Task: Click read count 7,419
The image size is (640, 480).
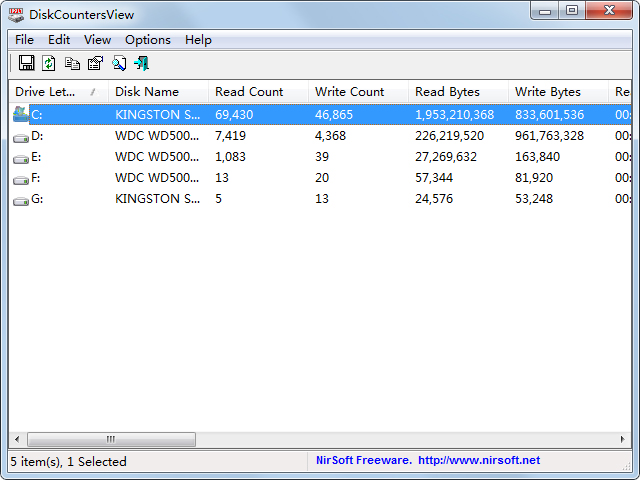Action: coord(231,136)
